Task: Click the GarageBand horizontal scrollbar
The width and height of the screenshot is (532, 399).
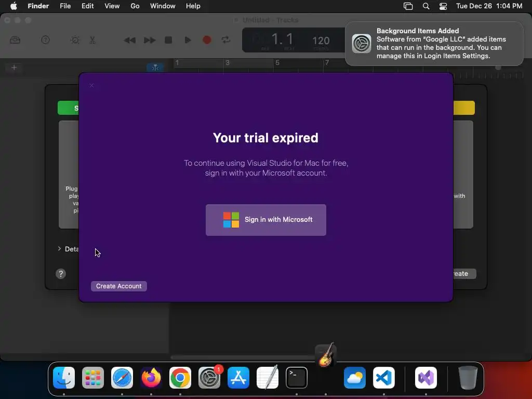Action: coord(243,357)
